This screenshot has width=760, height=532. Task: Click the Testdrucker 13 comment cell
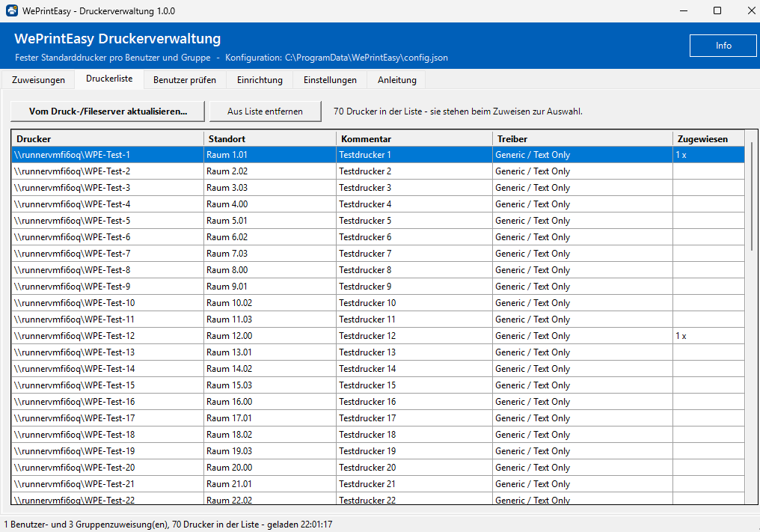point(414,352)
